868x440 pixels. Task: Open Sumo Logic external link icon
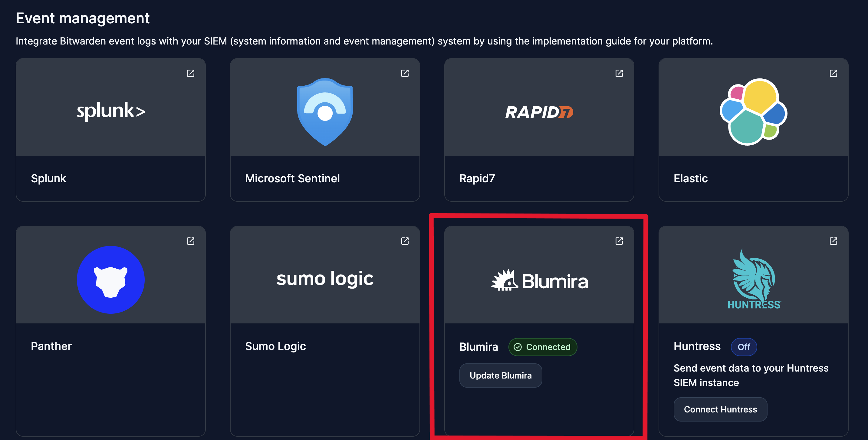[405, 241]
